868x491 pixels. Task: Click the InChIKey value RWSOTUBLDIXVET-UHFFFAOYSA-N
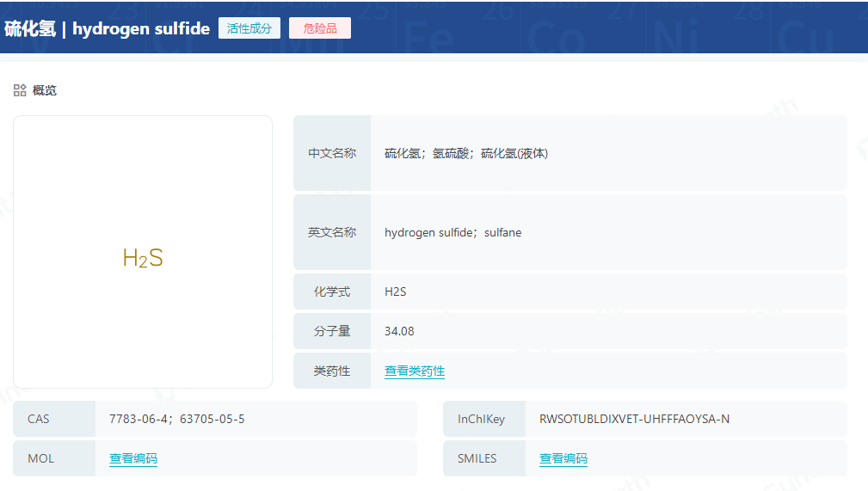634,419
